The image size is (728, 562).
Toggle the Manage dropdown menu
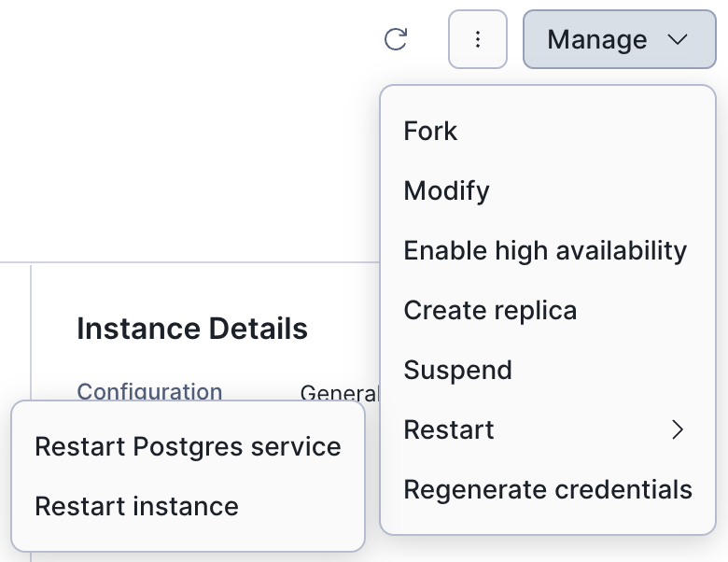[619, 39]
